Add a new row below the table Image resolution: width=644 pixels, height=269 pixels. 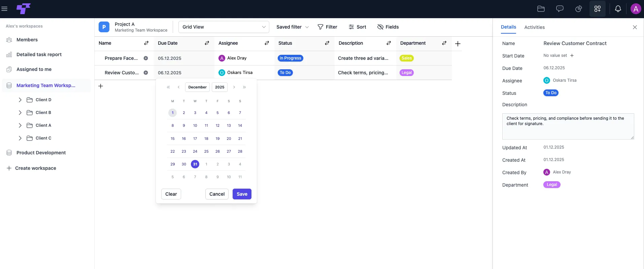click(x=101, y=86)
